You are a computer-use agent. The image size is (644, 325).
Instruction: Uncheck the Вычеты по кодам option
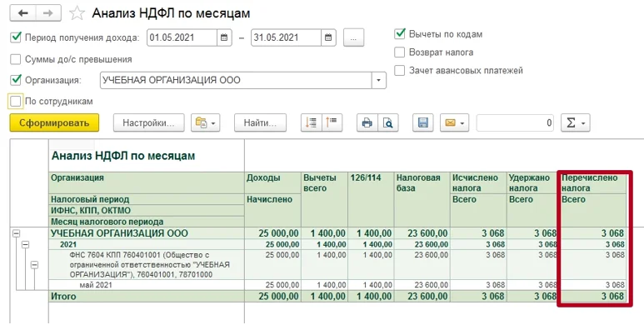coord(400,34)
